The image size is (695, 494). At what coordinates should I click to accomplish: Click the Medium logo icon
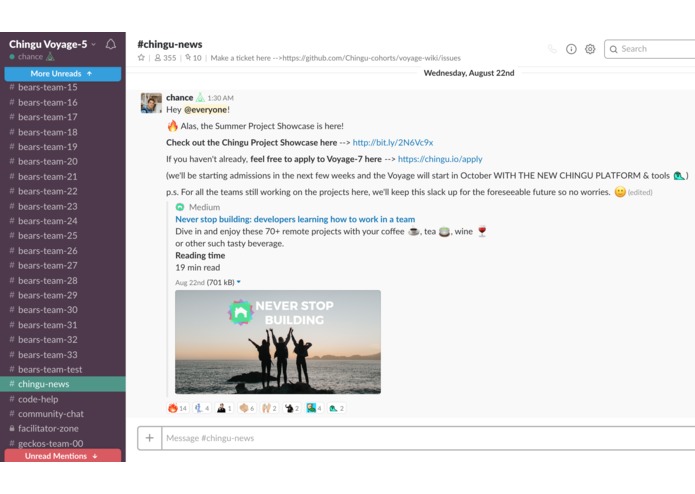pyautogui.click(x=180, y=207)
